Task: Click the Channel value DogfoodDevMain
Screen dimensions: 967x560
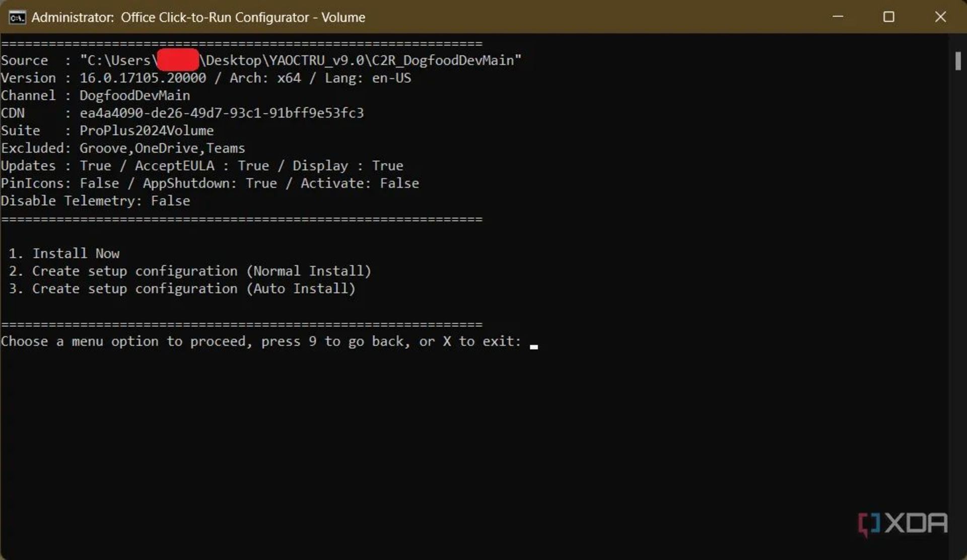Action: (134, 96)
